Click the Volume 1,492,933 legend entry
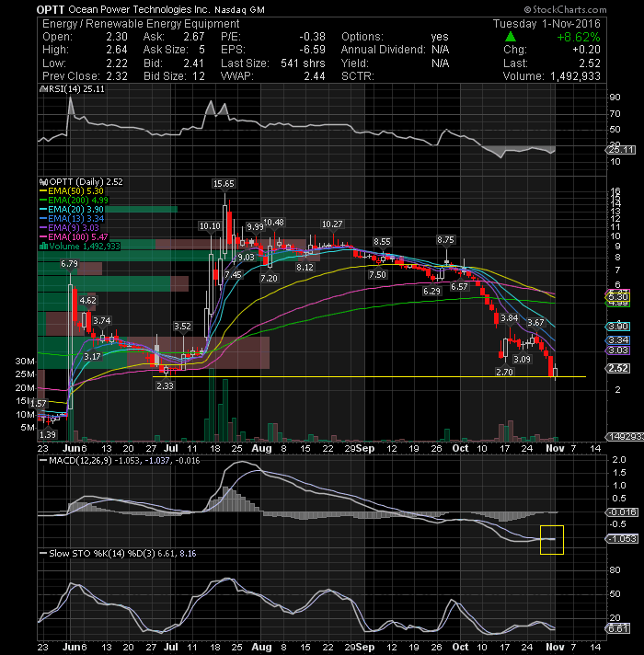The image size is (644, 655). (80, 247)
